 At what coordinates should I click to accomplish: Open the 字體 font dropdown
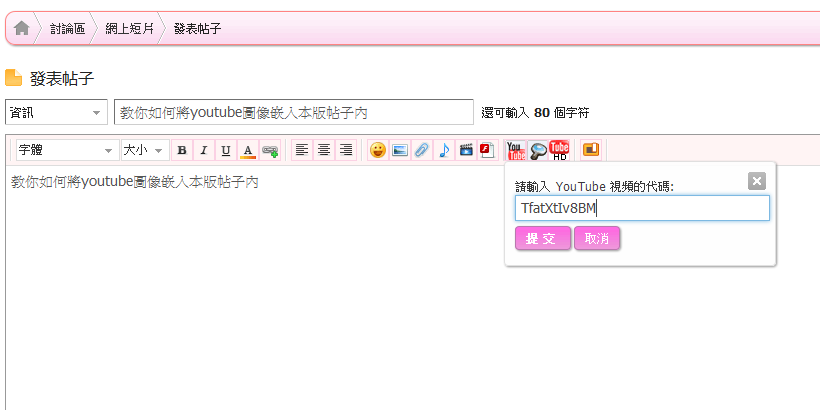click(67, 151)
